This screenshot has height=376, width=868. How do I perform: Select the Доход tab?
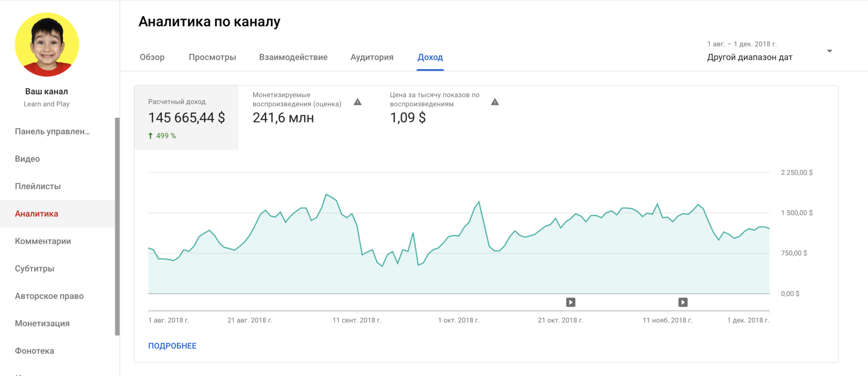(x=430, y=57)
